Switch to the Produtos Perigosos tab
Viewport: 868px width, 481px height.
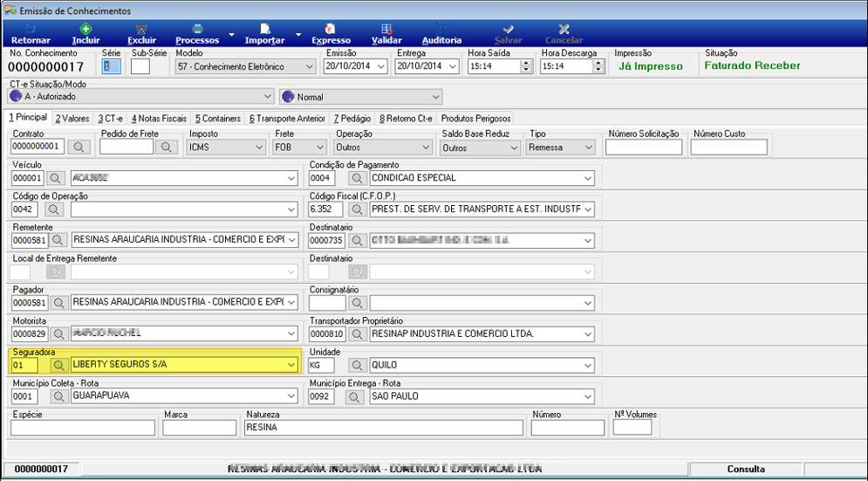[475, 119]
